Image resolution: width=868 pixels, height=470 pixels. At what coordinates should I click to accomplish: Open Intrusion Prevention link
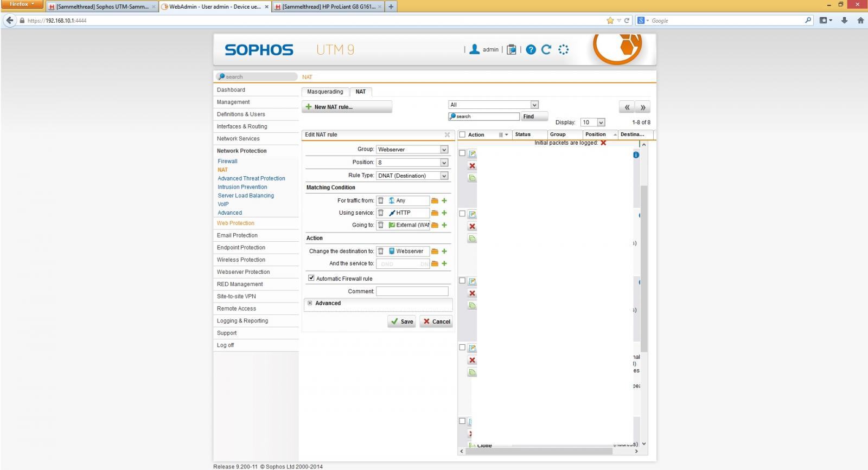(242, 187)
